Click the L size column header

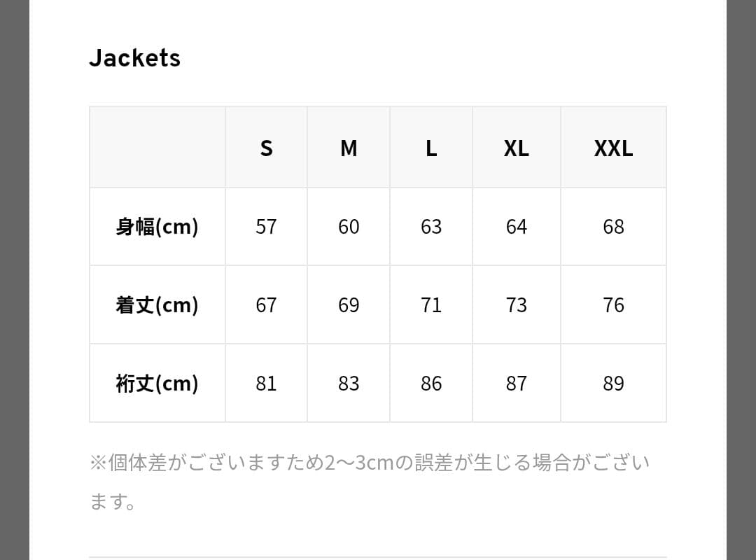[x=431, y=148]
